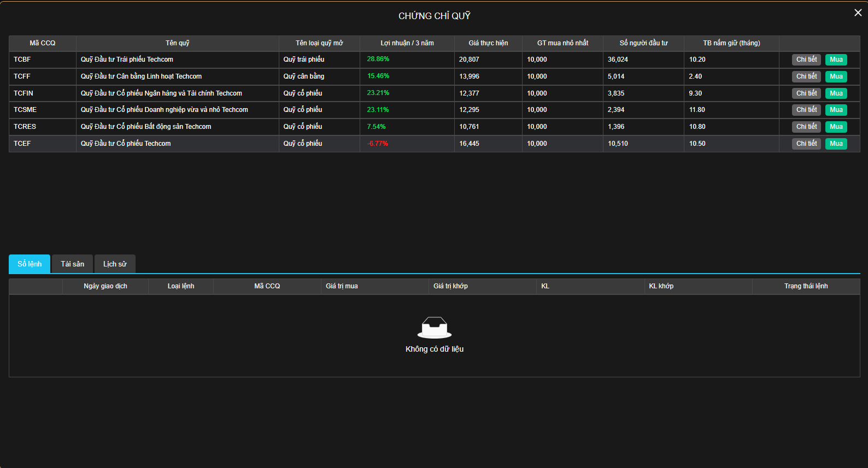868x468 pixels.
Task: Click the empty-data inbox icon
Action: [x=435, y=328]
